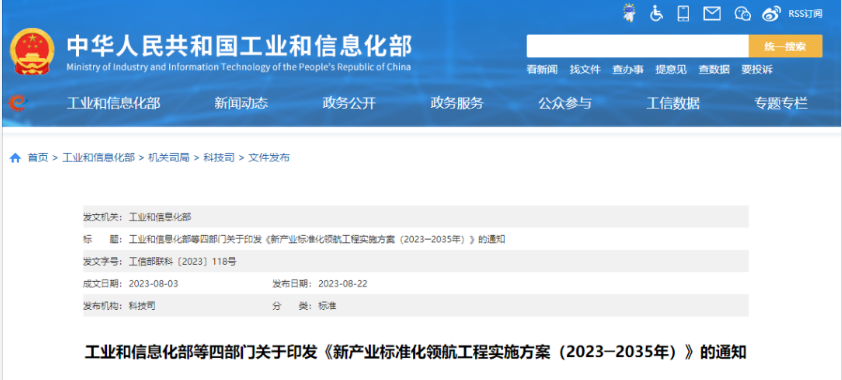
Task: Open the 政务公开 navigation menu
Action: tap(349, 103)
